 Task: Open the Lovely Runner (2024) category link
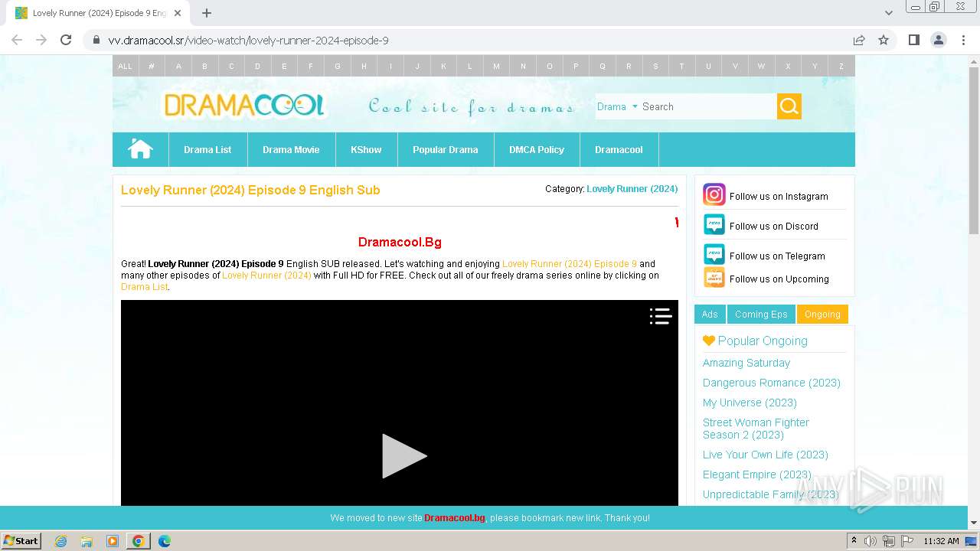tap(632, 189)
